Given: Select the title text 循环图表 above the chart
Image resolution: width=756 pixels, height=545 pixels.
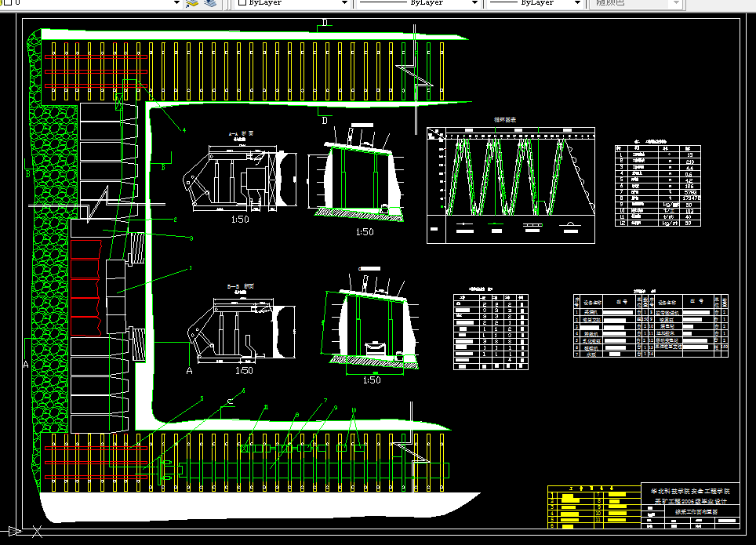Looking at the screenshot, I should pos(505,120).
